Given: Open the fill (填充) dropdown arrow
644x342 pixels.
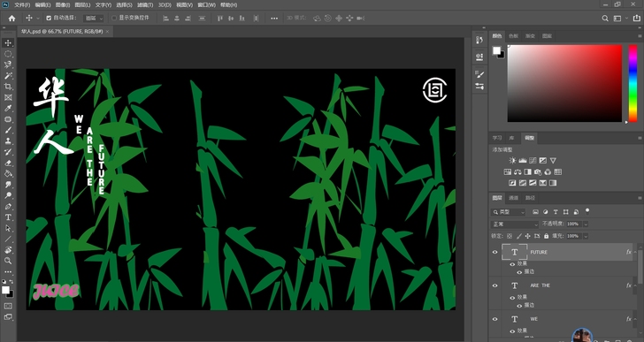Looking at the screenshot, I should point(586,236).
